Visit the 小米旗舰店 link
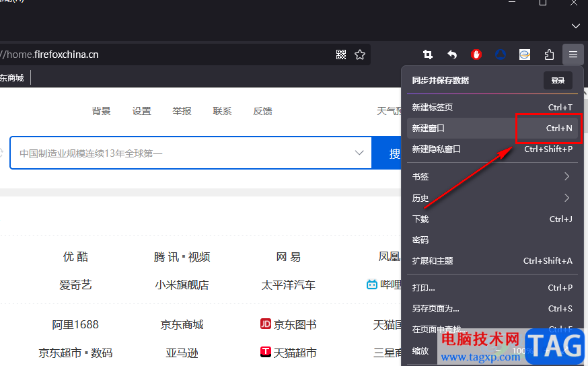The width and height of the screenshot is (588, 366). click(x=182, y=285)
